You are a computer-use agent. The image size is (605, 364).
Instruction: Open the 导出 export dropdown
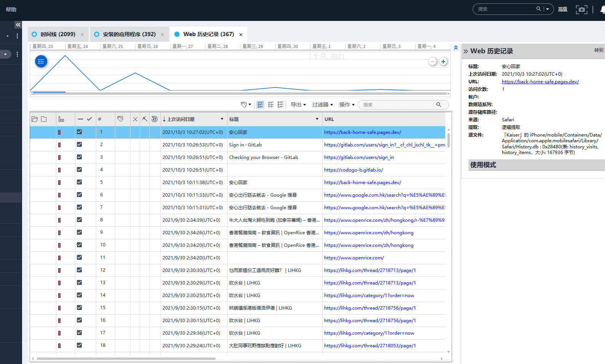[x=298, y=105]
